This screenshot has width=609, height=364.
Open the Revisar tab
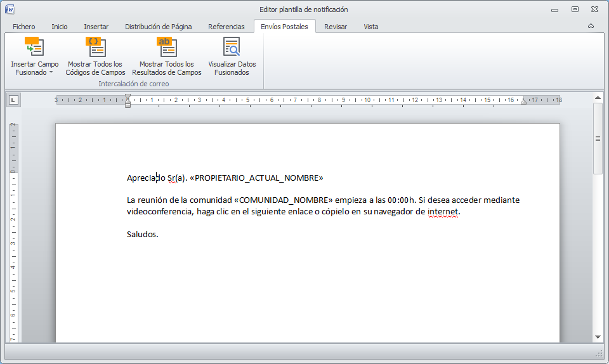tap(336, 27)
